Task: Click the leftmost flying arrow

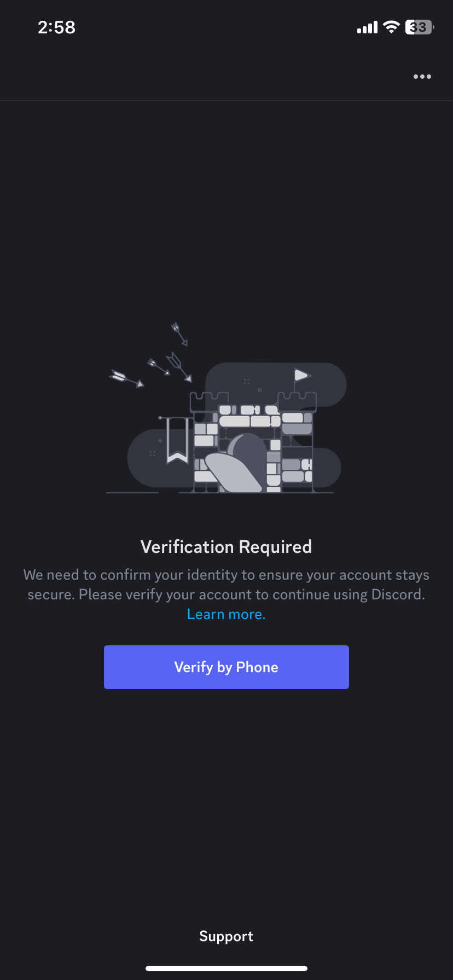Action: pyautogui.click(x=126, y=378)
